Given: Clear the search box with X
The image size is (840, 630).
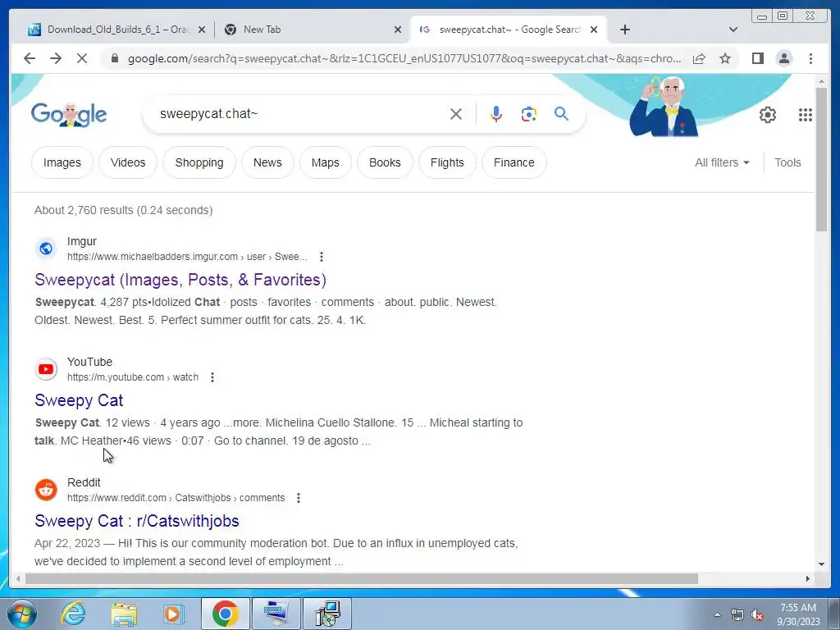Looking at the screenshot, I should click(456, 113).
